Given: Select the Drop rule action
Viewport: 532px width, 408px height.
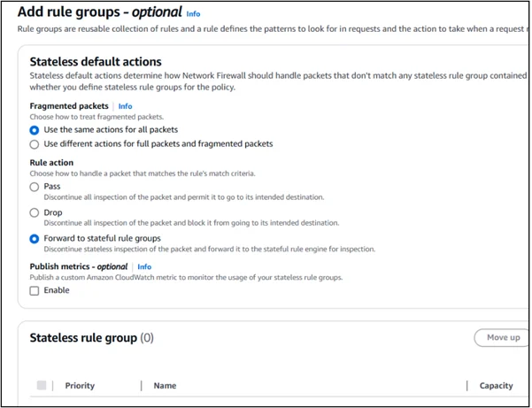Looking at the screenshot, I should click(x=35, y=213).
